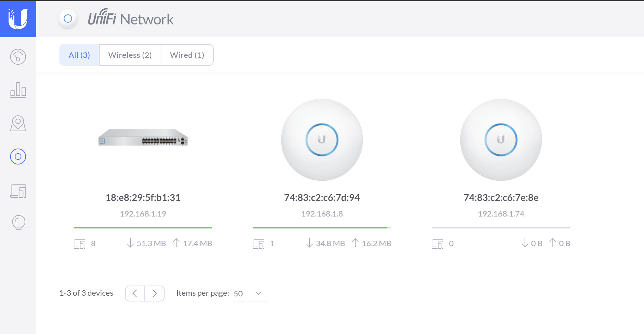644x334 pixels.
Task: Open the Map view from the sidebar
Action: (18, 123)
